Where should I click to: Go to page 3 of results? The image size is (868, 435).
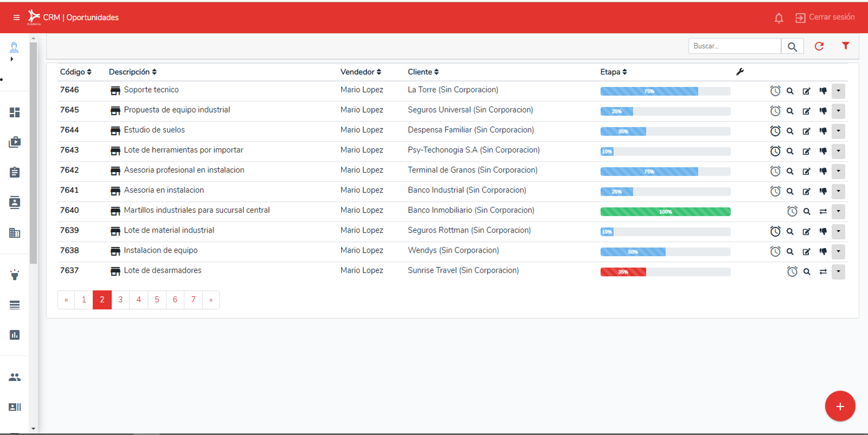pyautogui.click(x=120, y=300)
